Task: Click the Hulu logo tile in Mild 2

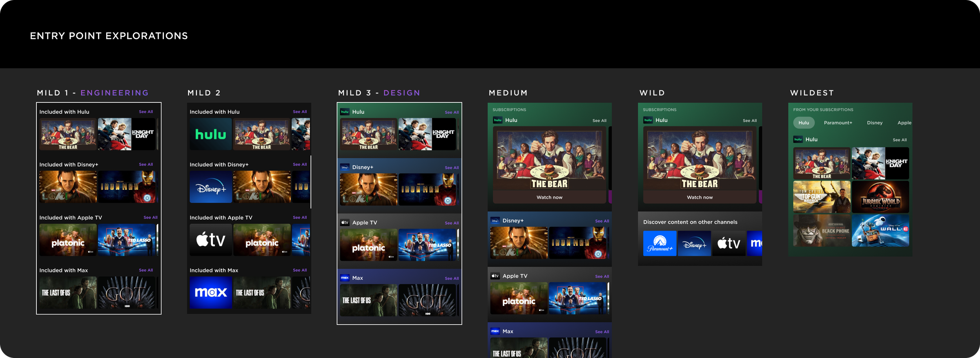Action: 211,134
